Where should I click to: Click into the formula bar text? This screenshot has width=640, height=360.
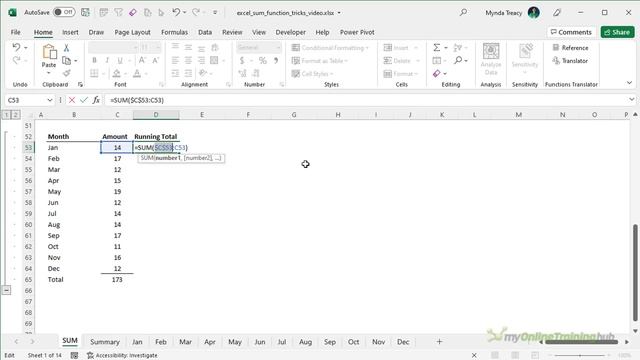(136, 100)
